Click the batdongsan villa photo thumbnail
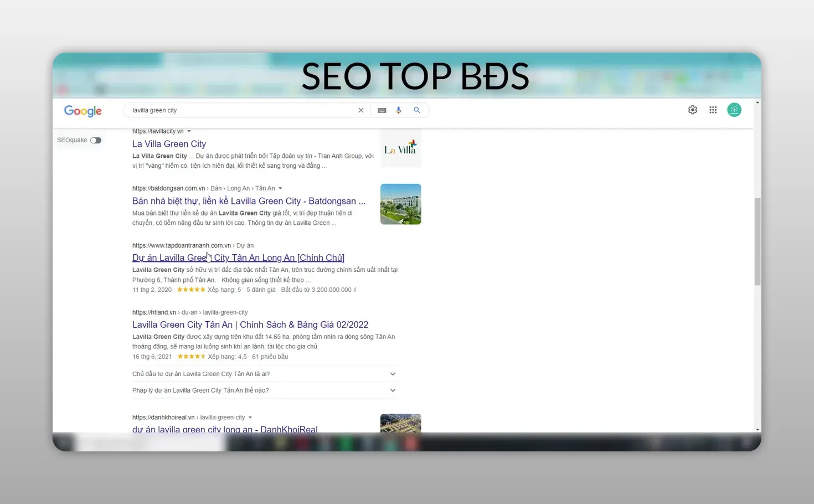The height and width of the screenshot is (504, 814). pos(401,204)
